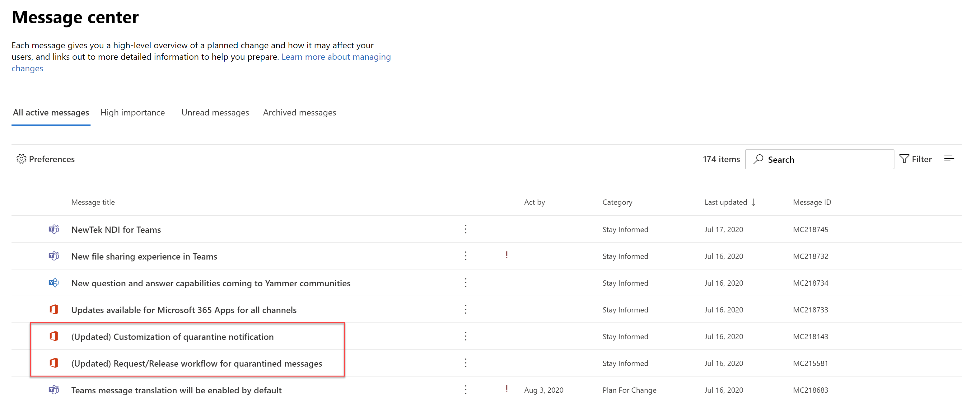Click high importance flag on Teams message translation row
Viewport: 980px width, 403px height.
tap(506, 389)
